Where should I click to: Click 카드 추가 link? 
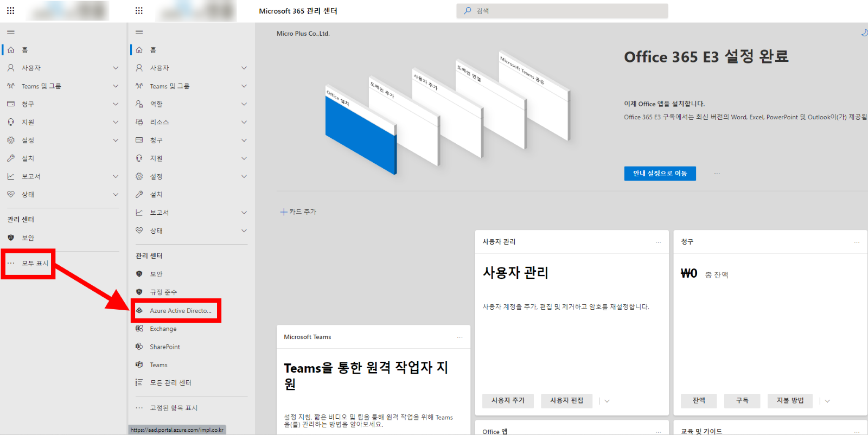[x=298, y=212]
